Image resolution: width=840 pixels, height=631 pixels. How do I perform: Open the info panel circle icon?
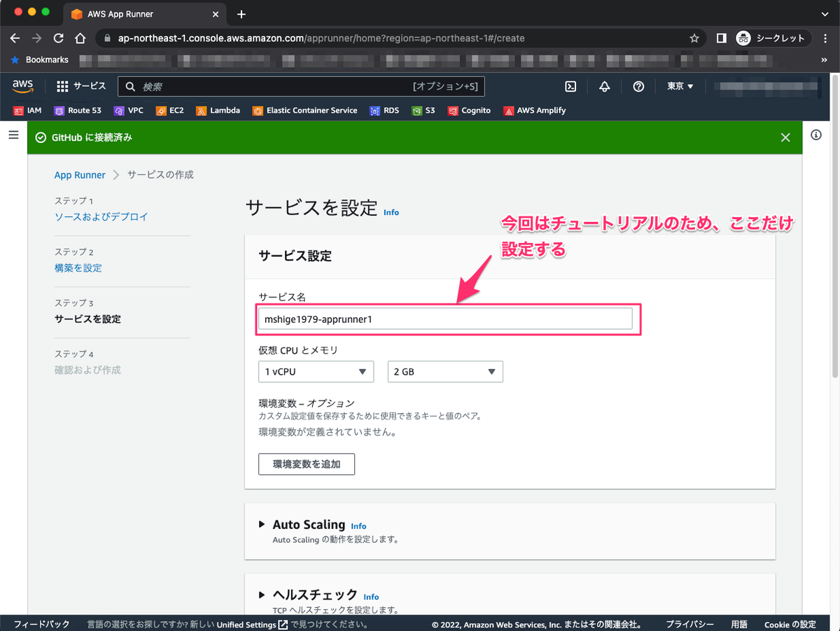tap(816, 134)
